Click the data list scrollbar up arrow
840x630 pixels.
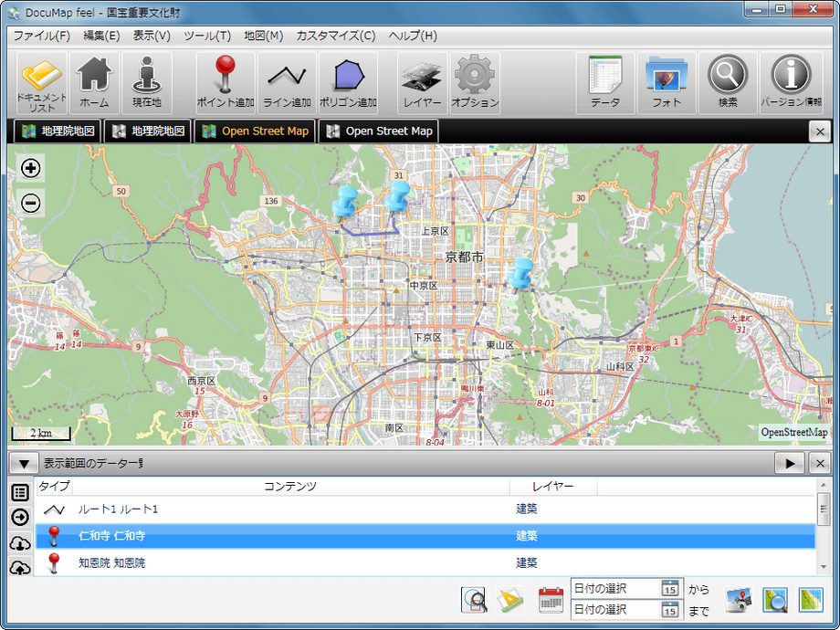pyautogui.click(x=824, y=485)
